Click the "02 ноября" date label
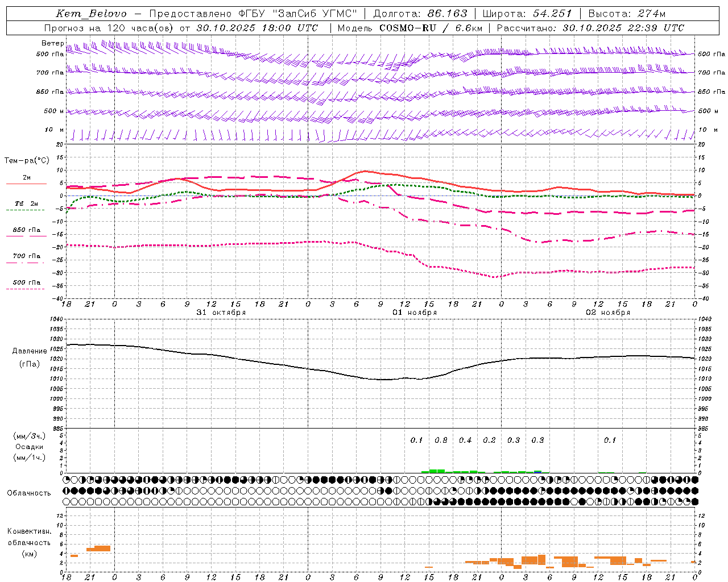Viewport: 728px width, 582px height. click(608, 313)
